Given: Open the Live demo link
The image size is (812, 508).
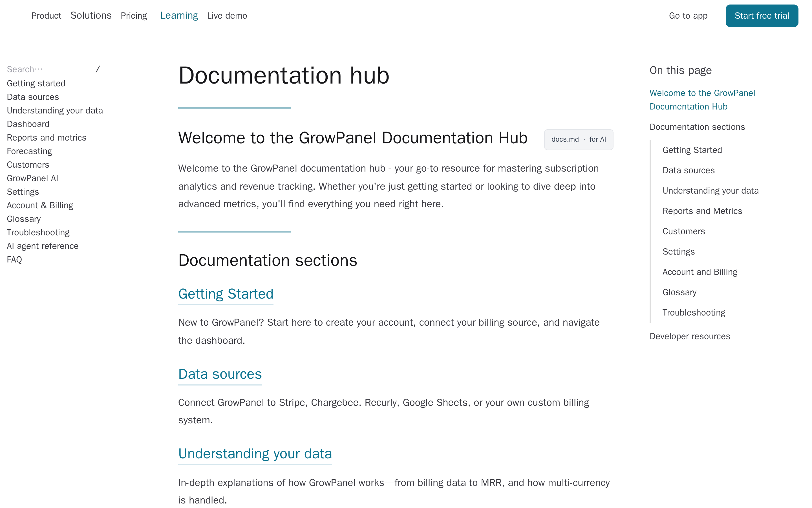Looking at the screenshot, I should click(x=227, y=16).
